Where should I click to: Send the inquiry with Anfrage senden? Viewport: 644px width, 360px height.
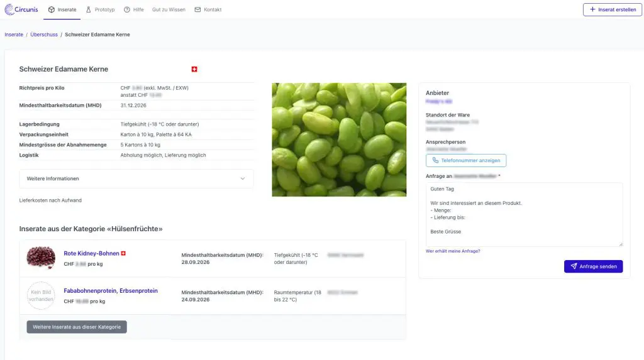pyautogui.click(x=593, y=266)
